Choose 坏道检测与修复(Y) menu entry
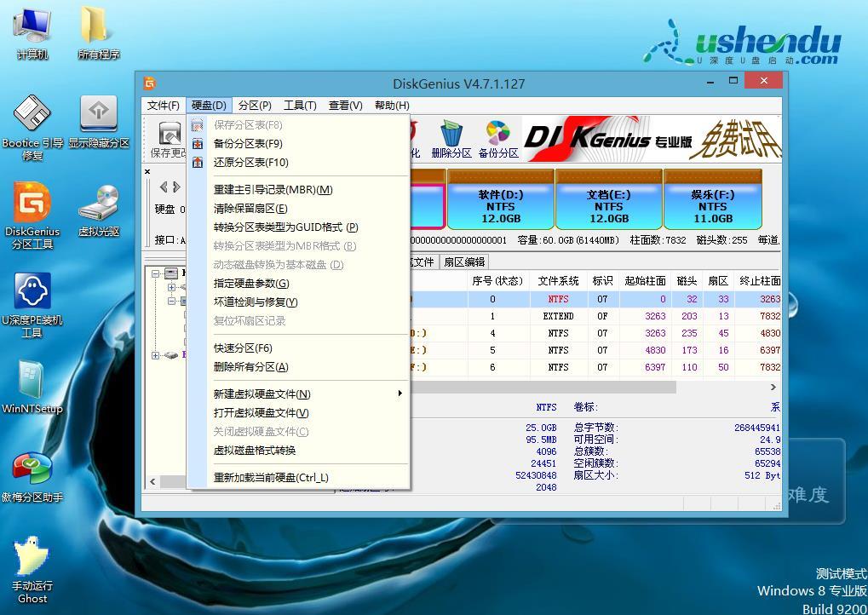The width and height of the screenshot is (868, 615). coord(298,302)
